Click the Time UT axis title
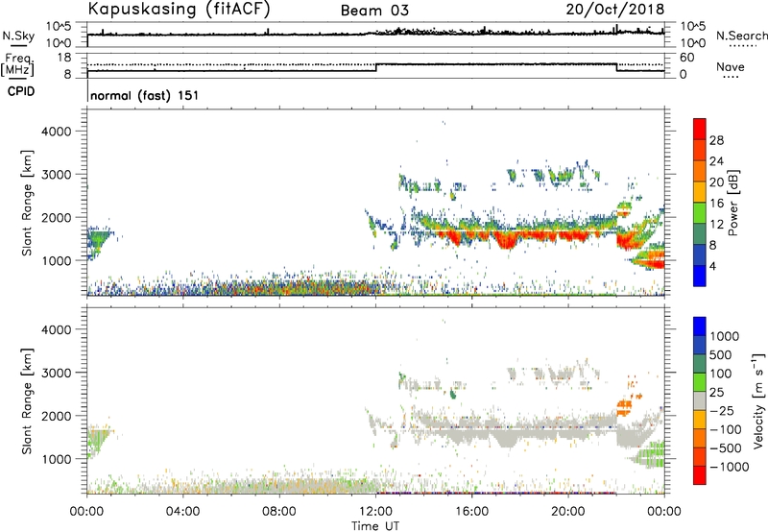Image resolution: width=768 pixels, height=532 pixels. pos(375,526)
